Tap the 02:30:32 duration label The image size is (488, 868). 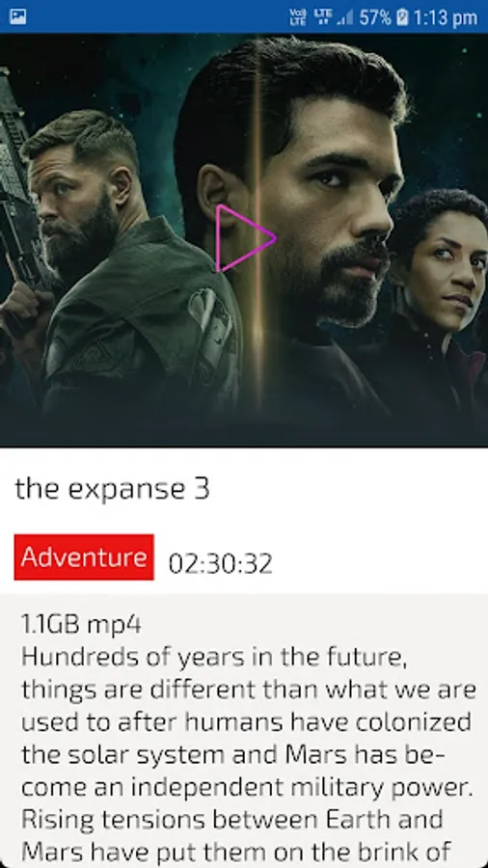[221, 563]
